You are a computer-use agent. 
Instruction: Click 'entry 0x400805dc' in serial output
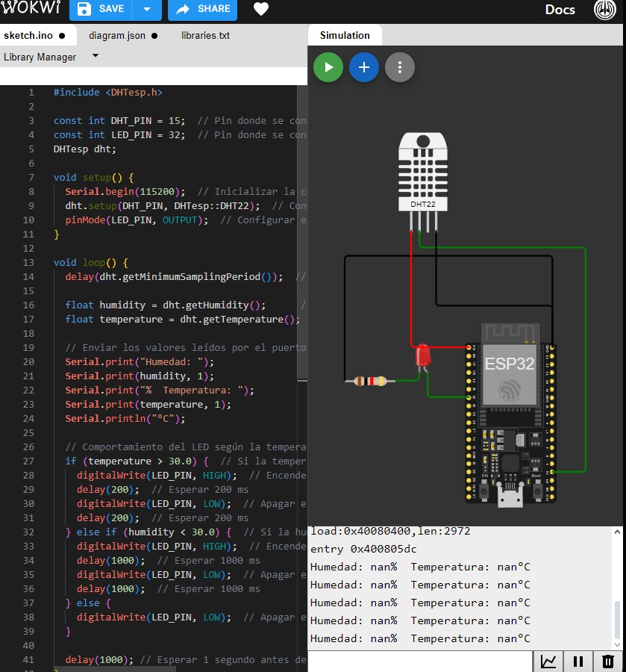[363, 549]
